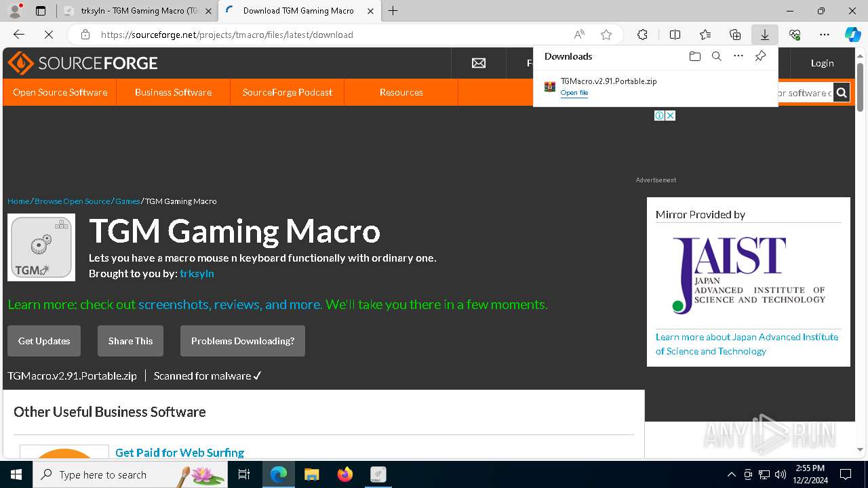This screenshot has width=868, height=488.
Task: Follow screenshots, reviews, and more link
Action: [x=230, y=304]
